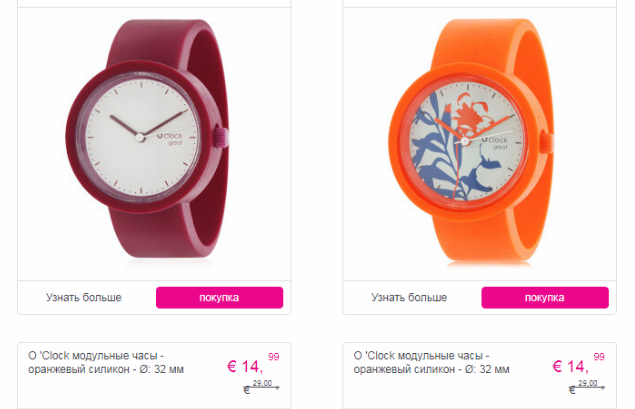Click crossed-out 29,00 price beneath orange watch
The height and width of the screenshot is (409, 635).
587,386
